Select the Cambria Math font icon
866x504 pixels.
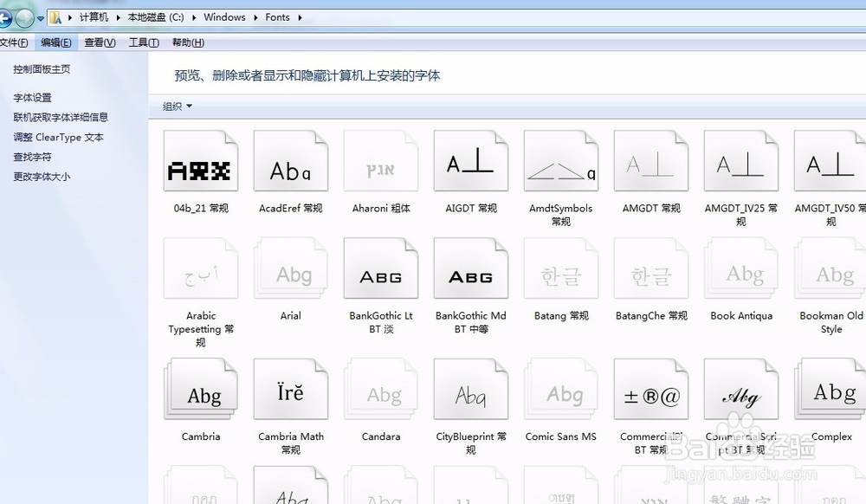pos(291,389)
